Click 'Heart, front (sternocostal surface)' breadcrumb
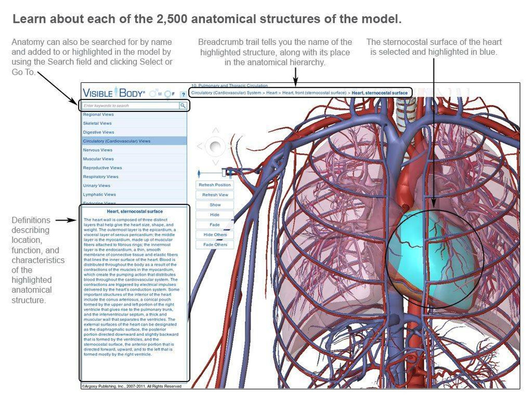The image size is (532, 399). tap(314, 93)
